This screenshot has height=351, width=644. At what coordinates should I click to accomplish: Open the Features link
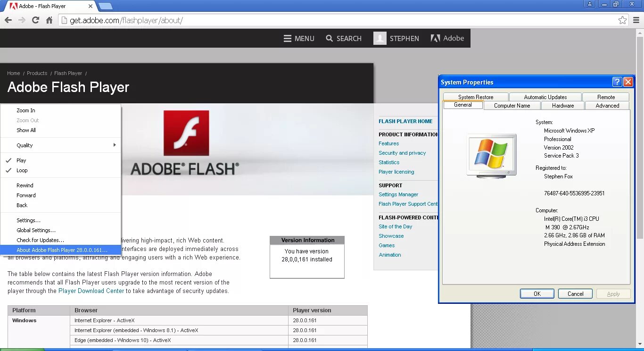pyautogui.click(x=389, y=143)
